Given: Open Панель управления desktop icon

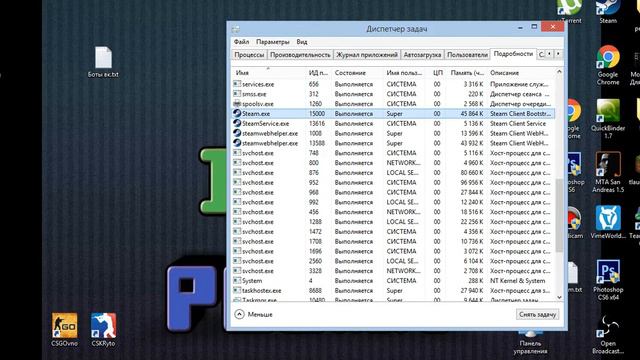Looking at the screenshot, I should coord(530,343).
